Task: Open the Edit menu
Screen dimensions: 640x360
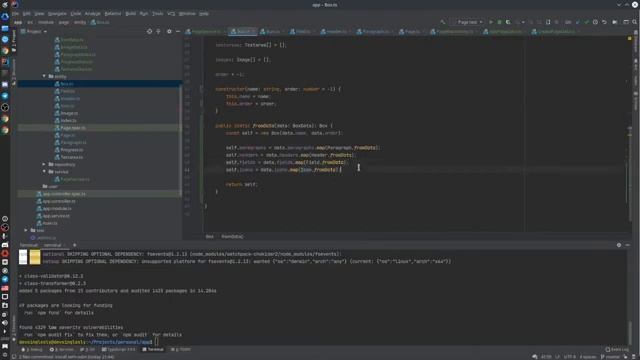Action: point(27,13)
